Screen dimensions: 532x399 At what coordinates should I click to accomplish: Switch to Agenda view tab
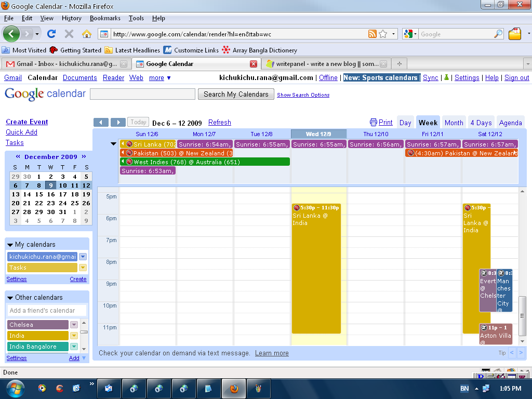tap(510, 123)
